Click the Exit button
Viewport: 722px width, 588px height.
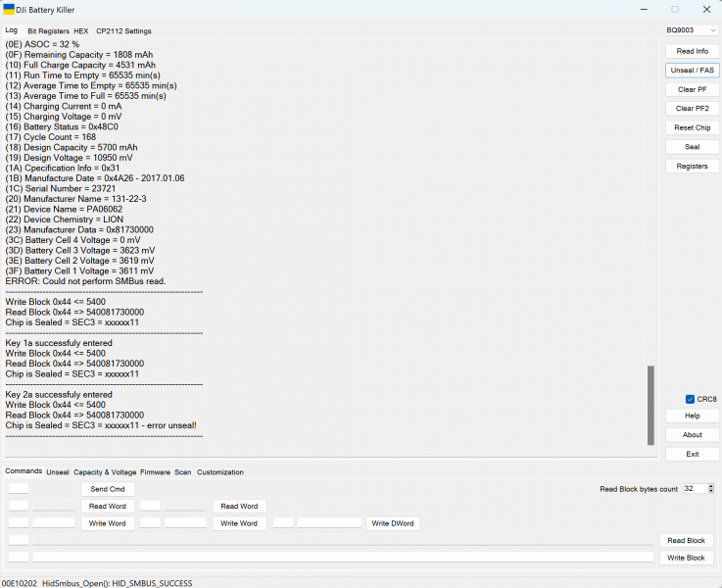coord(692,454)
